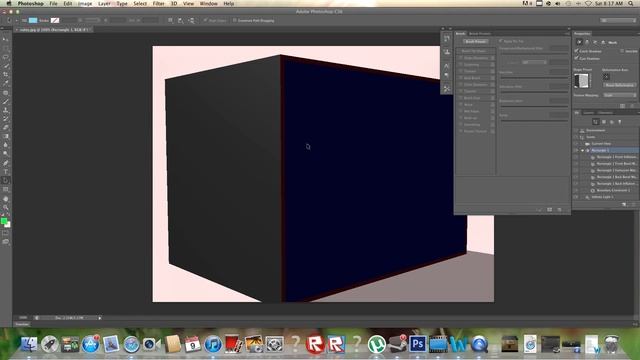This screenshot has width=640, height=360.
Task: Select the Gradient tool
Action: 6,136
